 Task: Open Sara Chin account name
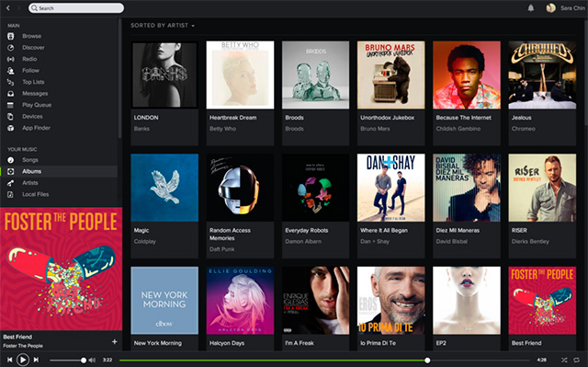572,8
